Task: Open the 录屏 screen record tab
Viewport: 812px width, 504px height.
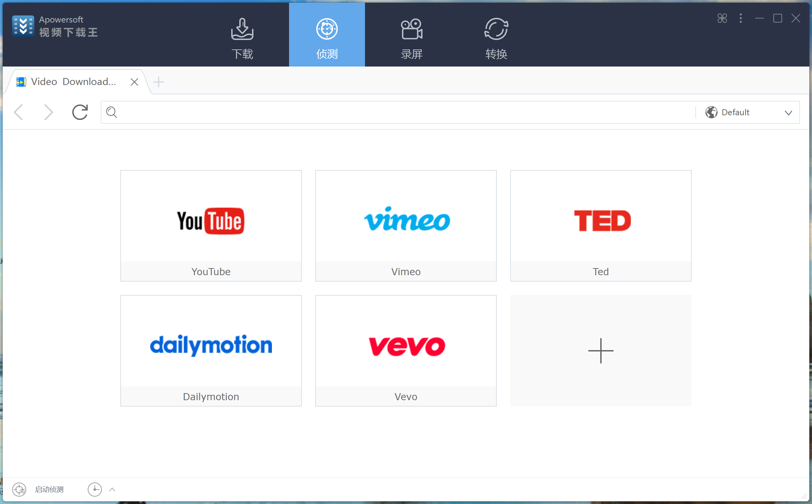Action: tap(412, 35)
